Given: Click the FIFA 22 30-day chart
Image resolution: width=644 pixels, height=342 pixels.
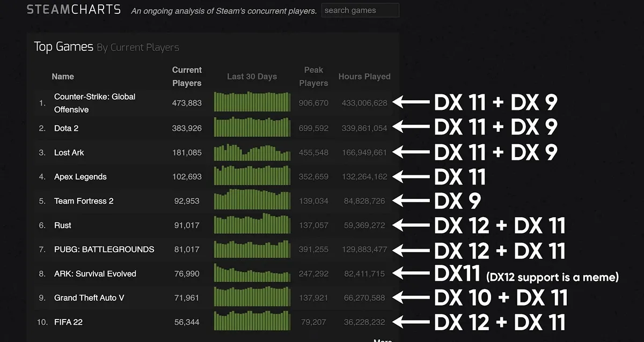Looking at the screenshot, I should pos(252,320).
